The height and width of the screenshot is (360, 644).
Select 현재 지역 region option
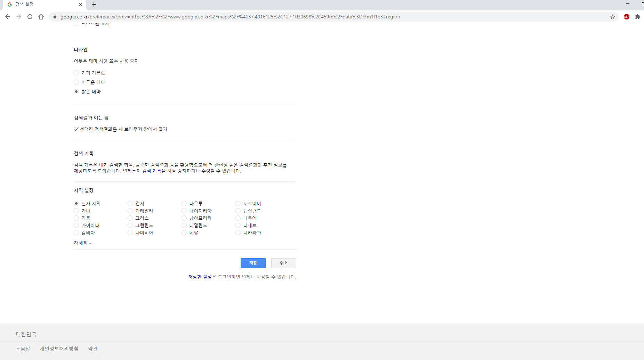point(77,204)
